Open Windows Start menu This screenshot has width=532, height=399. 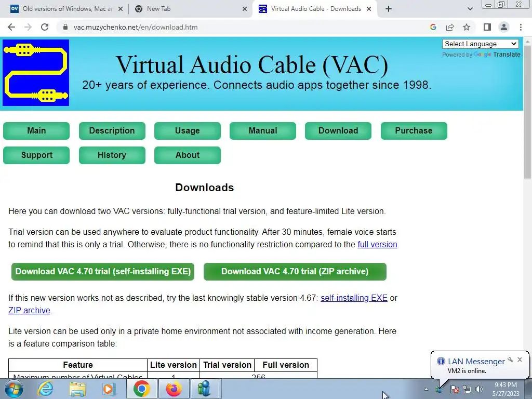pyautogui.click(x=14, y=389)
